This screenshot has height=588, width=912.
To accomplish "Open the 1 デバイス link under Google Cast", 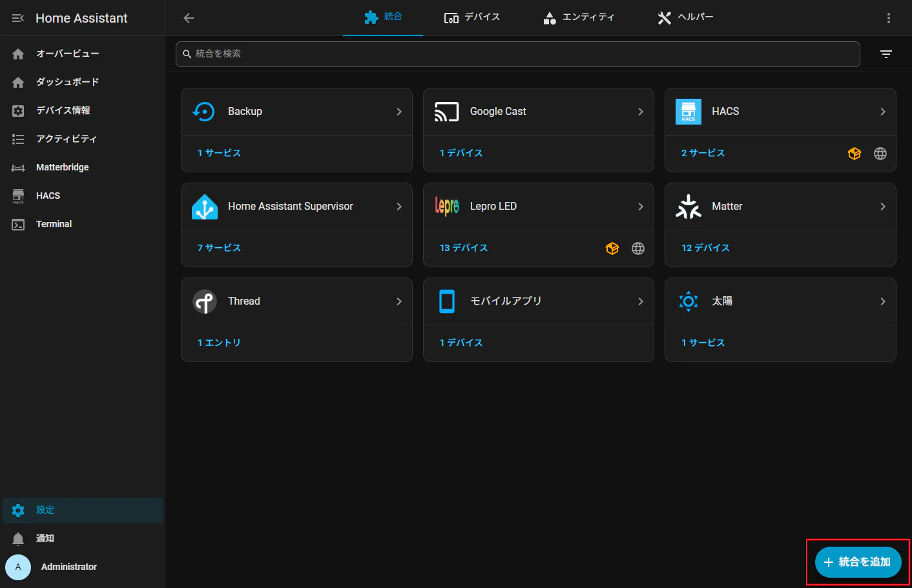I will (461, 154).
